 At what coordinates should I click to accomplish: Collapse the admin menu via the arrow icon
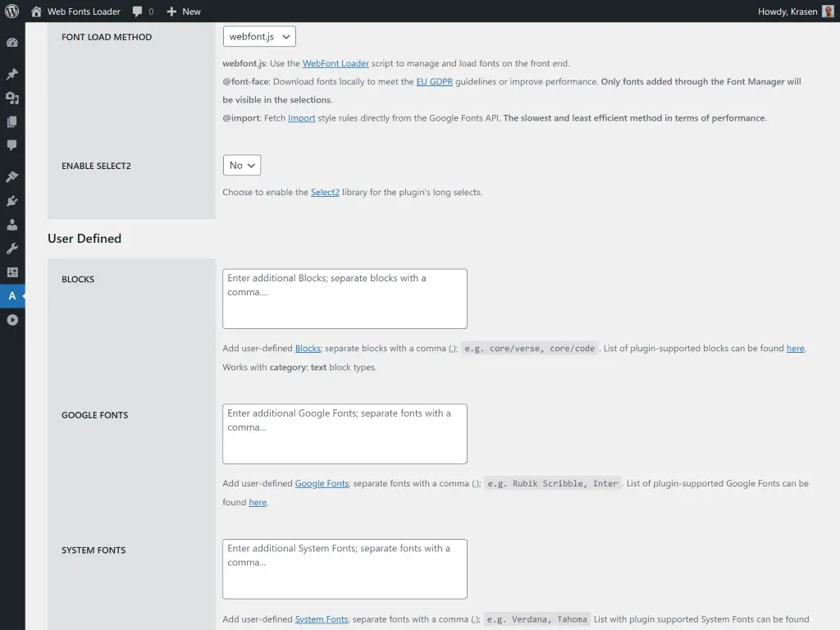coord(12,320)
